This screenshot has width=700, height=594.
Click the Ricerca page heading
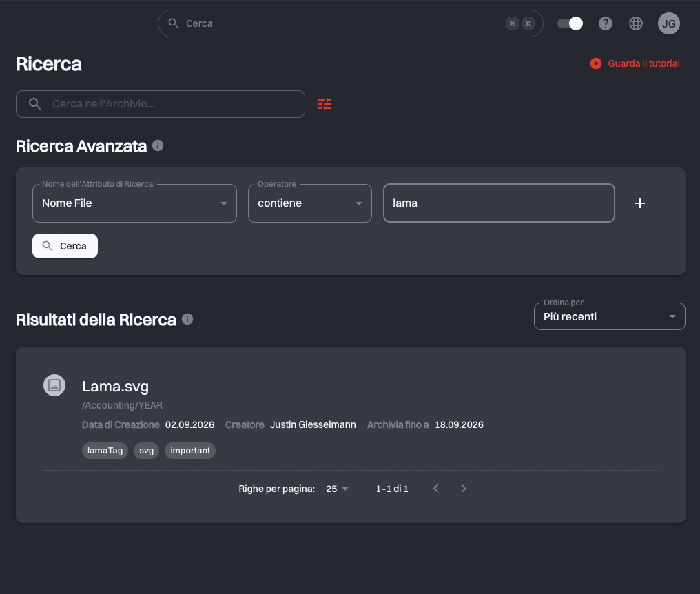[x=49, y=64]
